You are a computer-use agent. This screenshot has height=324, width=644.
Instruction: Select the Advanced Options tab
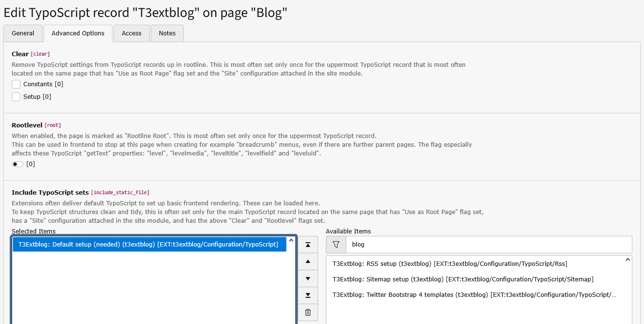click(x=78, y=33)
